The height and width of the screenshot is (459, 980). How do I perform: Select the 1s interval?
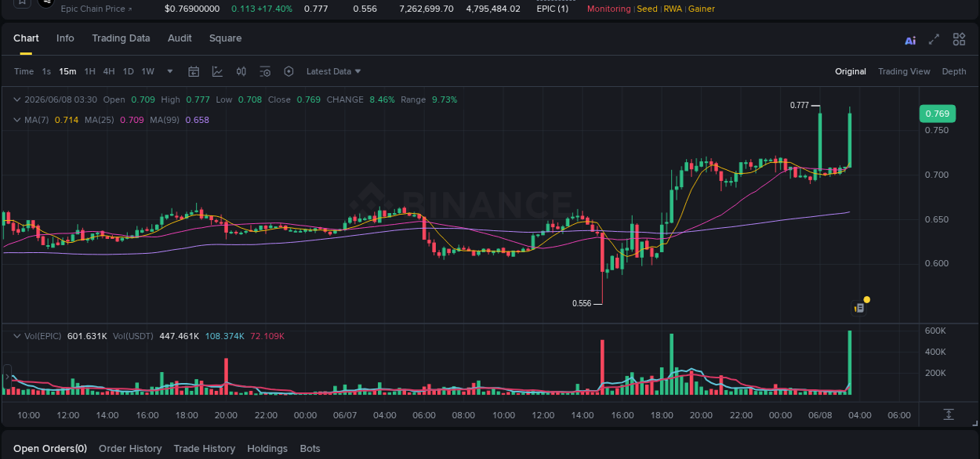pos(46,71)
